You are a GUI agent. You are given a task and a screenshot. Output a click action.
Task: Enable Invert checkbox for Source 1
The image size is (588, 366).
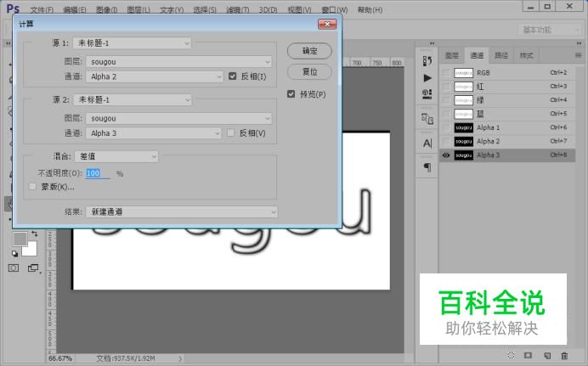tap(233, 76)
